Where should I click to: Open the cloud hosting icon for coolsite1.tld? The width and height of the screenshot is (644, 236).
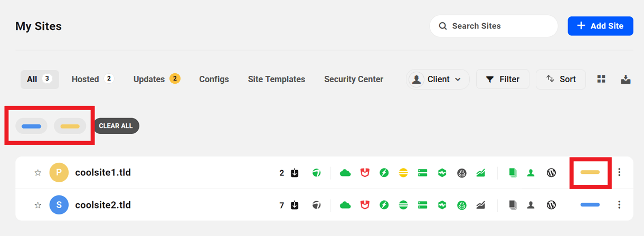coord(345,173)
